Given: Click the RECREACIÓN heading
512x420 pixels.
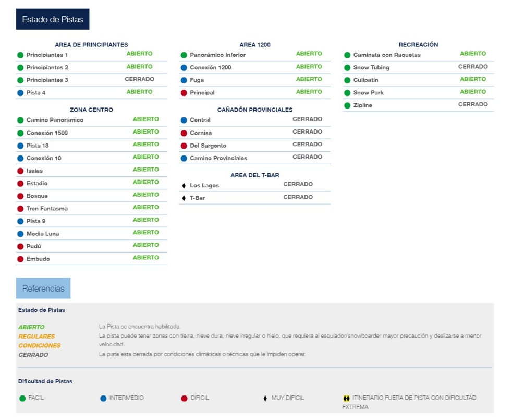Looking at the screenshot, I should (x=419, y=45).
